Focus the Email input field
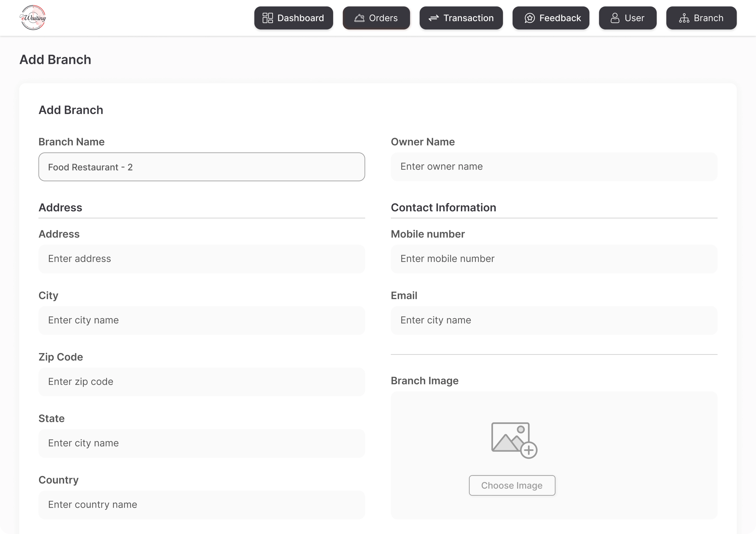 tap(554, 320)
